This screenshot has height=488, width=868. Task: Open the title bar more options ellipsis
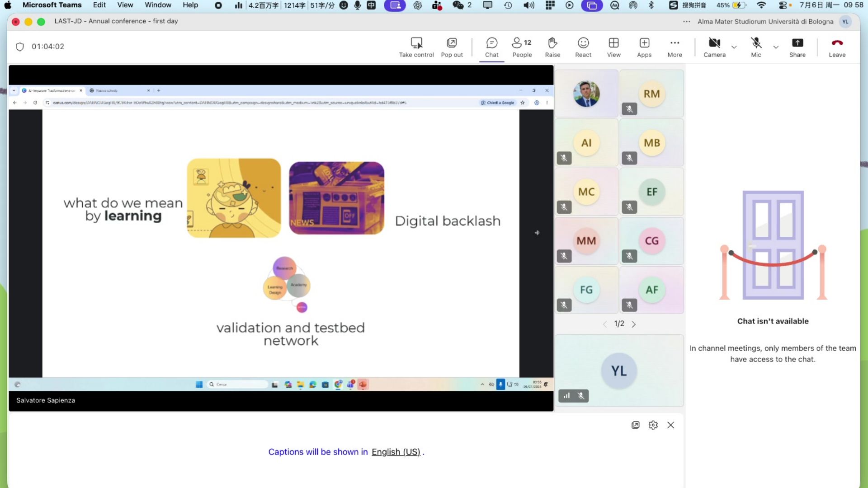click(x=686, y=22)
